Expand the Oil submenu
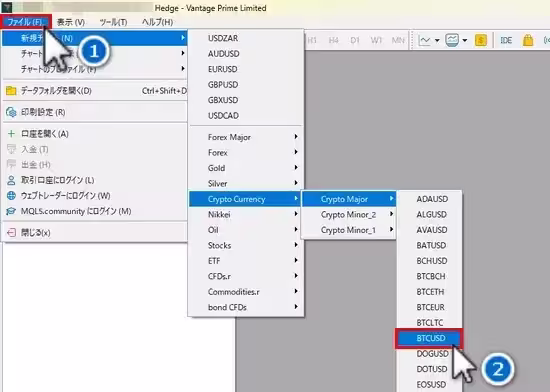This screenshot has height=392, width=550. click(x=246, y=230)
